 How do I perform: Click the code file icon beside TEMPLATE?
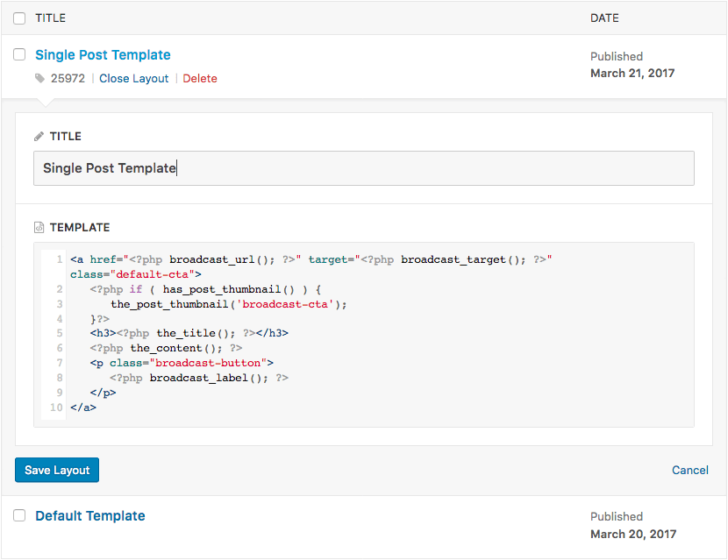39,227
